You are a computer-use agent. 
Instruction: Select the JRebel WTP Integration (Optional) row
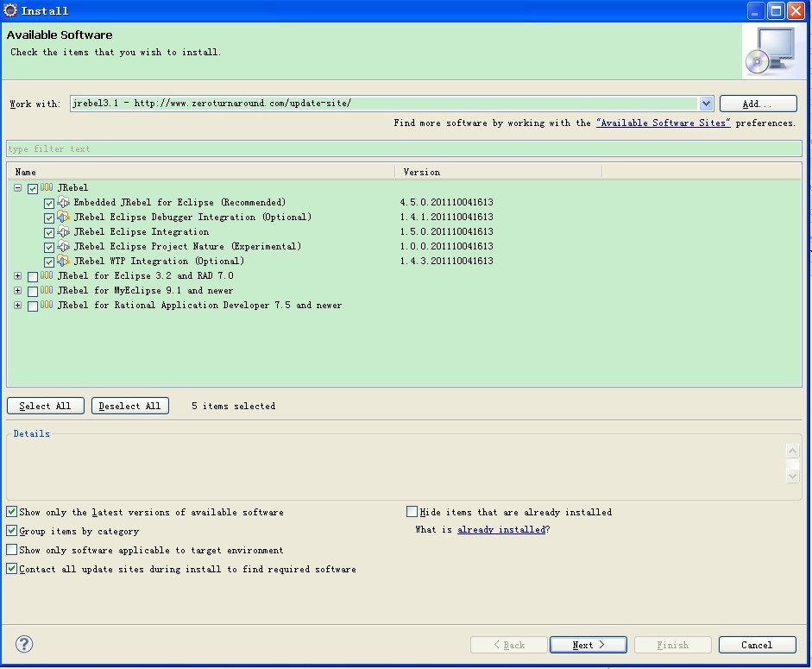[x=159, y=261]
